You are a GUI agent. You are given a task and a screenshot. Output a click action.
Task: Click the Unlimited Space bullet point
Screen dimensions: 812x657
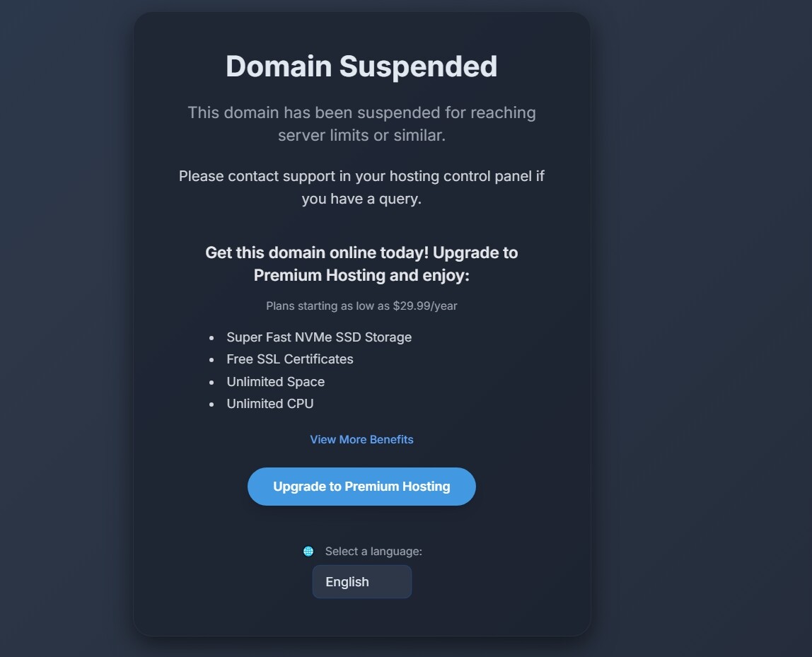point(275,382)
